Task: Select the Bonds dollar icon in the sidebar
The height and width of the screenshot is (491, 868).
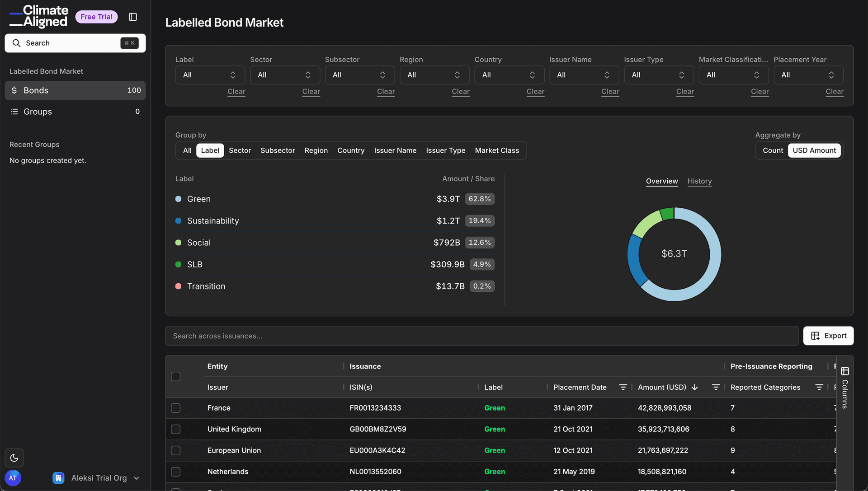Action: 14,90
